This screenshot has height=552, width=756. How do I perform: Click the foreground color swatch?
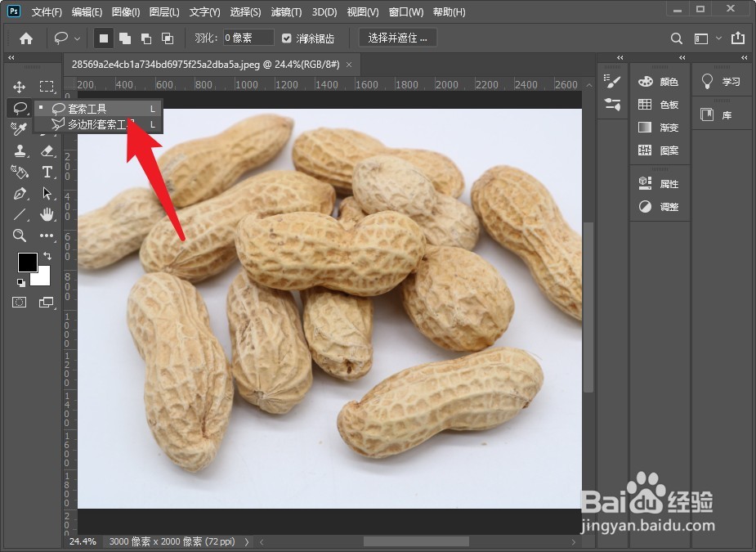pos(27,263)
